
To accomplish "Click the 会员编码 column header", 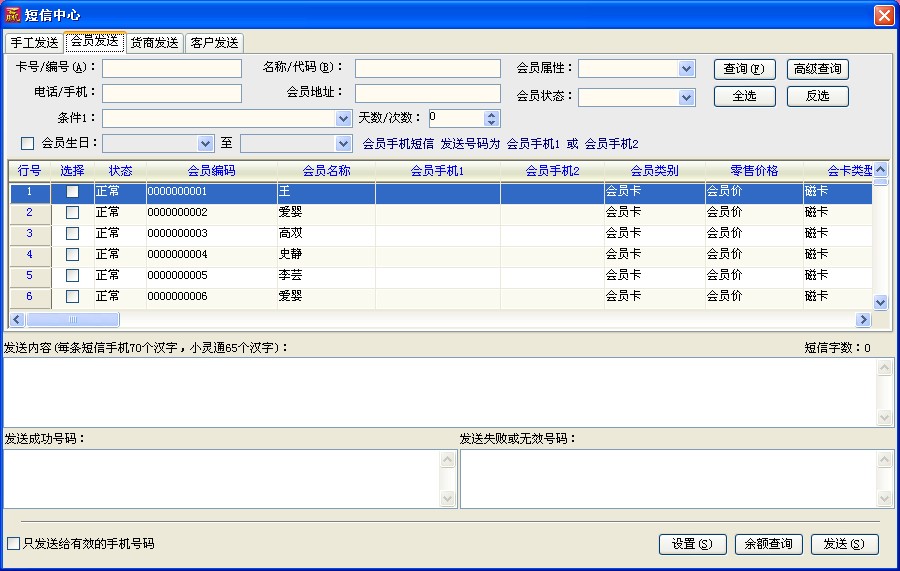I will click(x=211, y=171).
